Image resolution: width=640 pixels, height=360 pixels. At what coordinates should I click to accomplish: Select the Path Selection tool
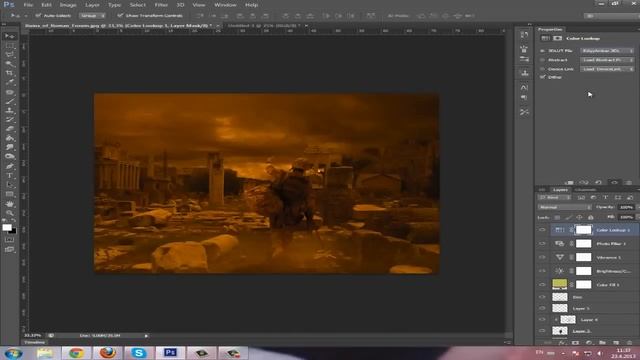pos(9,185)
